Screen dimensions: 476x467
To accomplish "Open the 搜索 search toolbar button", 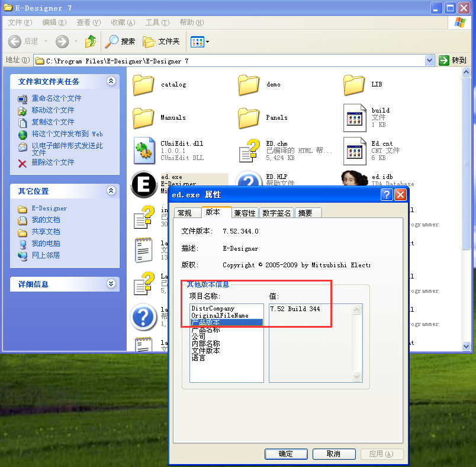I will [120, 41].
